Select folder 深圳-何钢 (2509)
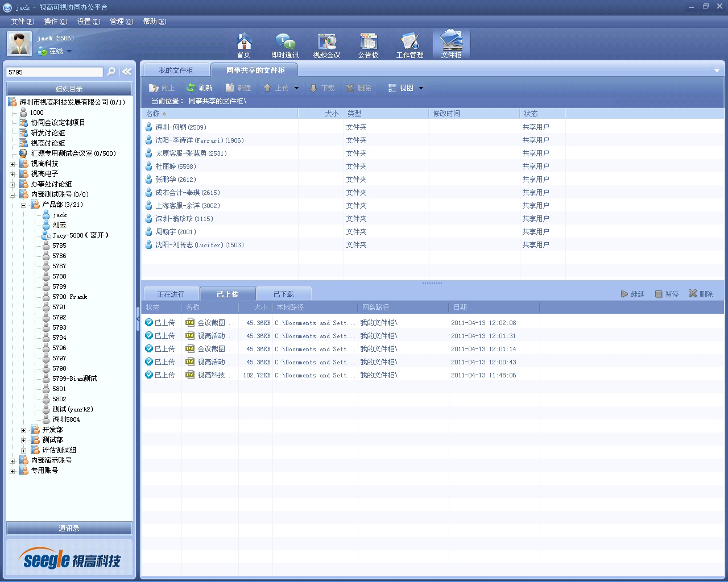 (x=181, y=127)
